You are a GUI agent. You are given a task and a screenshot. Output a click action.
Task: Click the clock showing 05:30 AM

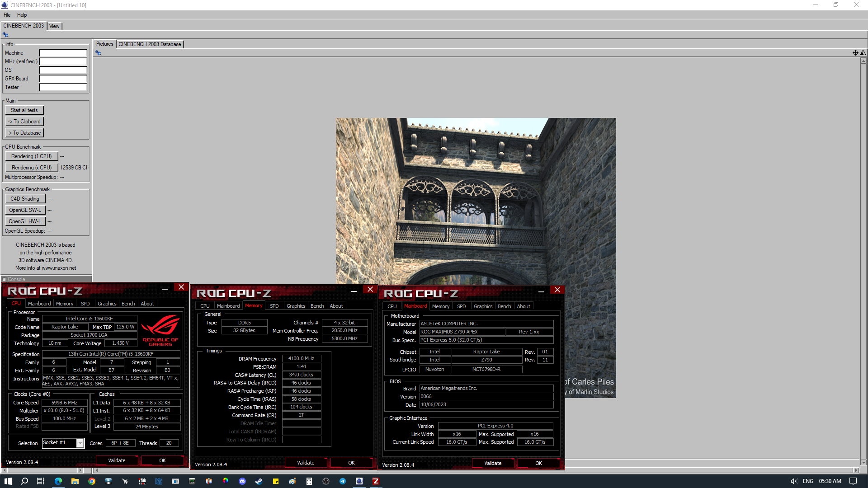click(x=830, y=481)
